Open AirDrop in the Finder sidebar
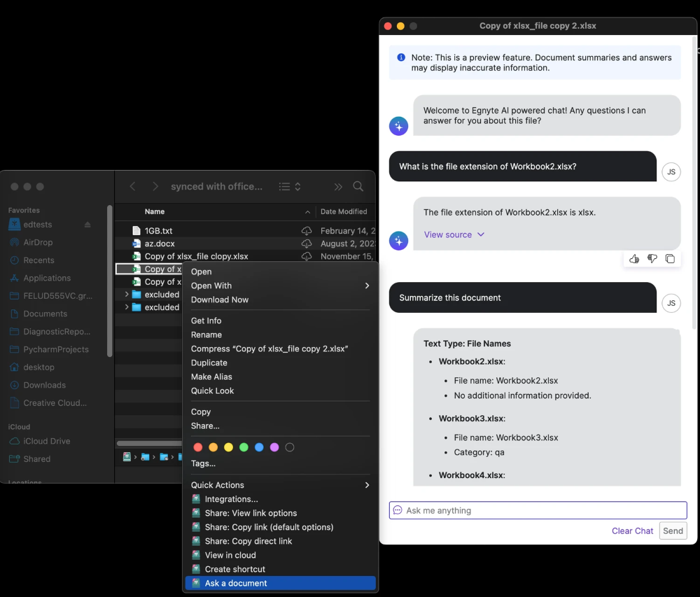This screenshot has height=597, width=700. 38,242
